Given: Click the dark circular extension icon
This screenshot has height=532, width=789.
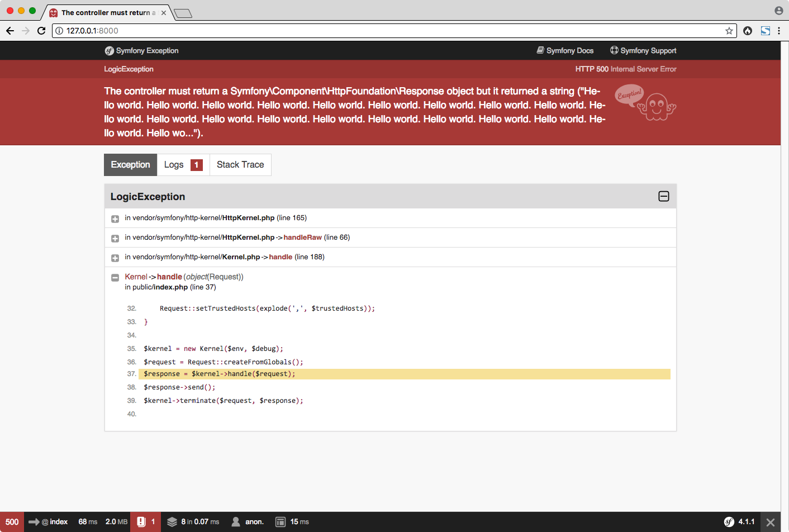Looking at the screenshot, I should [x=748, y=31].
